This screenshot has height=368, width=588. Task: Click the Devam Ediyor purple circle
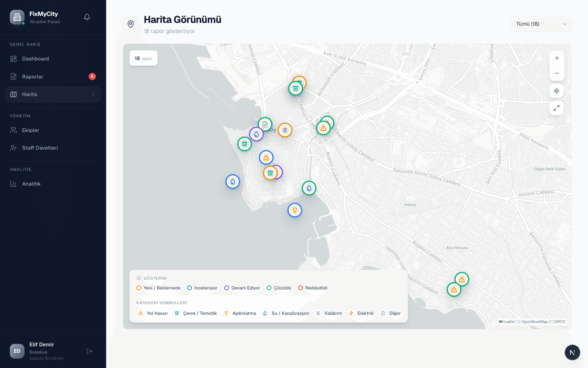[227, 288]
